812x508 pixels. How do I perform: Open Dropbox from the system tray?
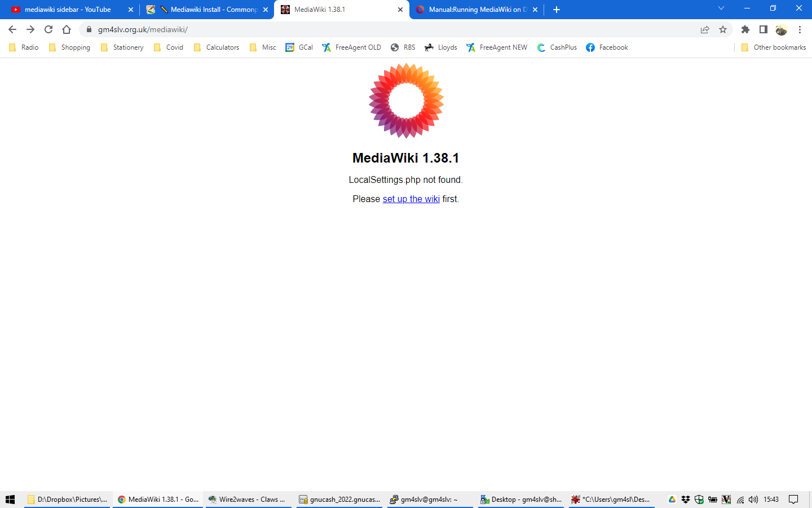(x=685, y=499)
